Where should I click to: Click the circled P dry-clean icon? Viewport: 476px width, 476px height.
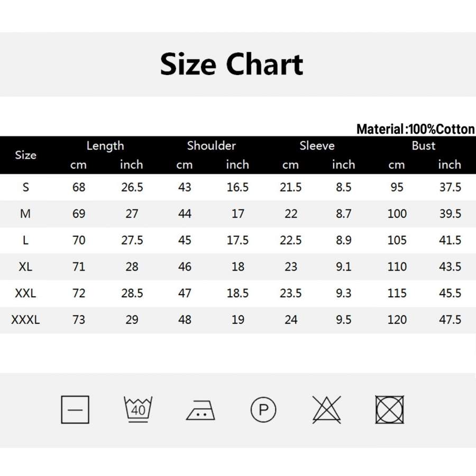263,409
